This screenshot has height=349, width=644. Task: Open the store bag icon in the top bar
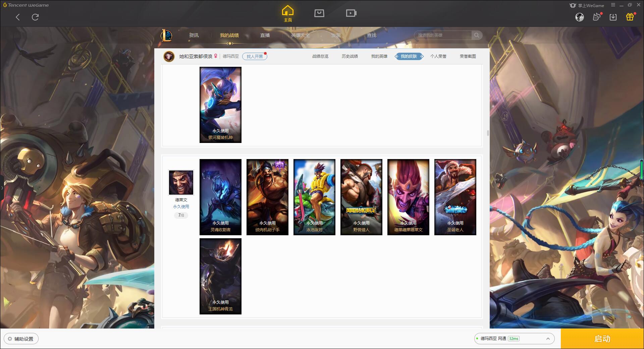click(x=319, y=13)
